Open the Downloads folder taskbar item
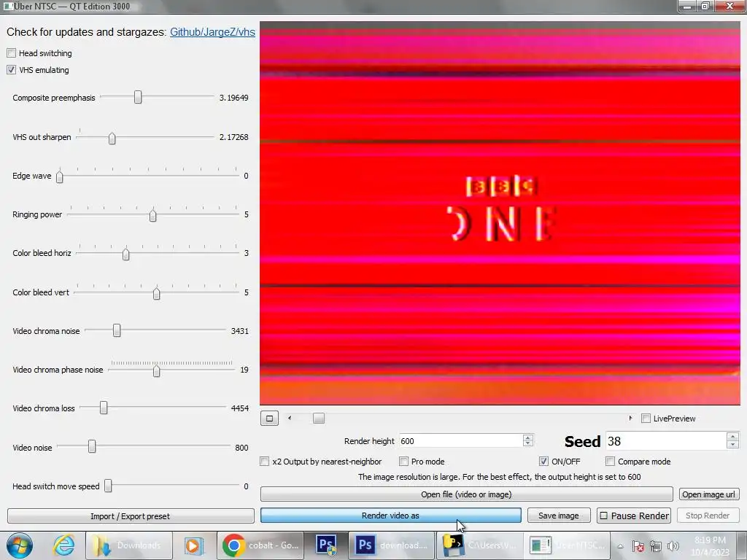 (129, 545)
